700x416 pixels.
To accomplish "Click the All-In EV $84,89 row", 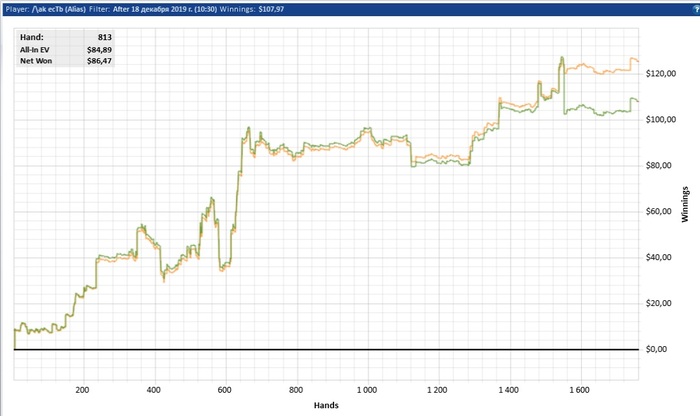I will (66, 50).
